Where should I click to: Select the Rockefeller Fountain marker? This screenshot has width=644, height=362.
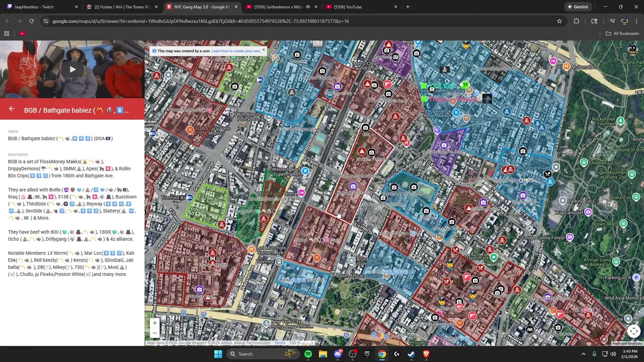[x=620, y=121]
